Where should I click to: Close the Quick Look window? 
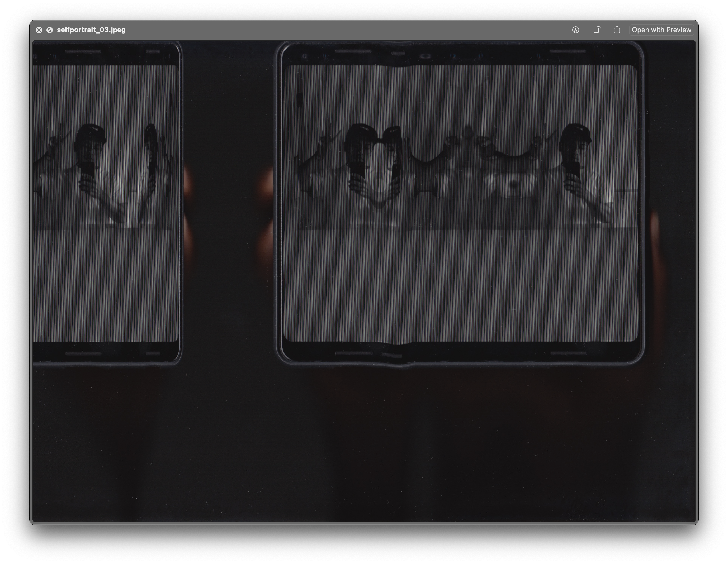(39, 30)
